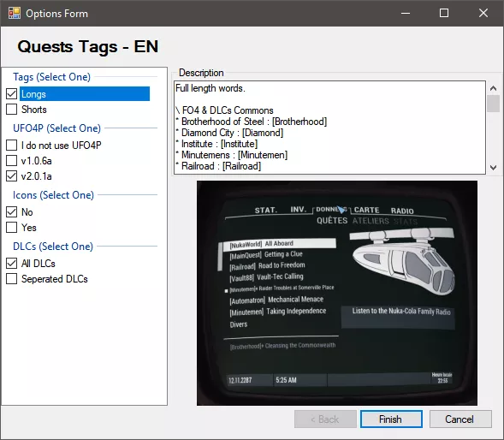The width and height of the screenshot is (504, 440).
Task: Click the Options Form app icon
Action: [15, 13]
